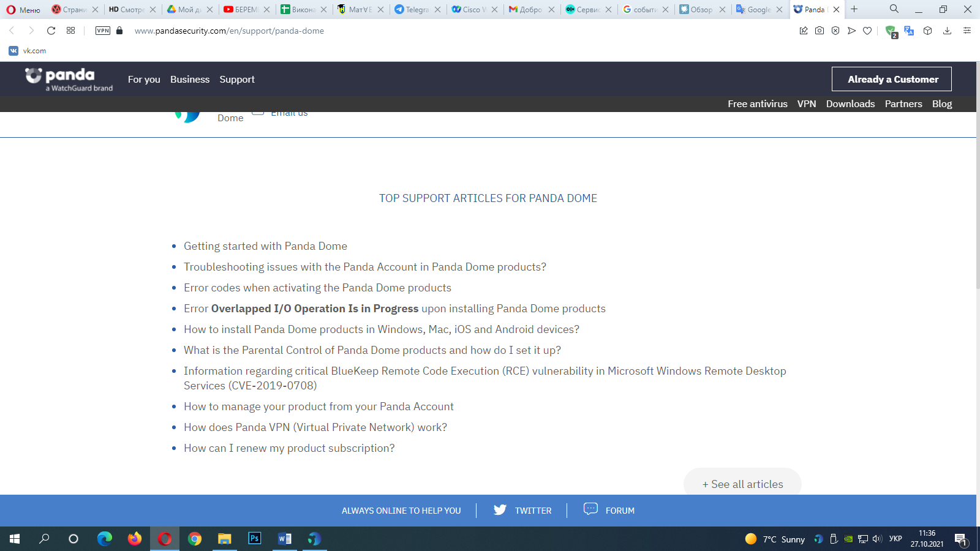Screen dimensions: 980x551
Task: Open the Free antivirus link
Action: pos(758,104)
